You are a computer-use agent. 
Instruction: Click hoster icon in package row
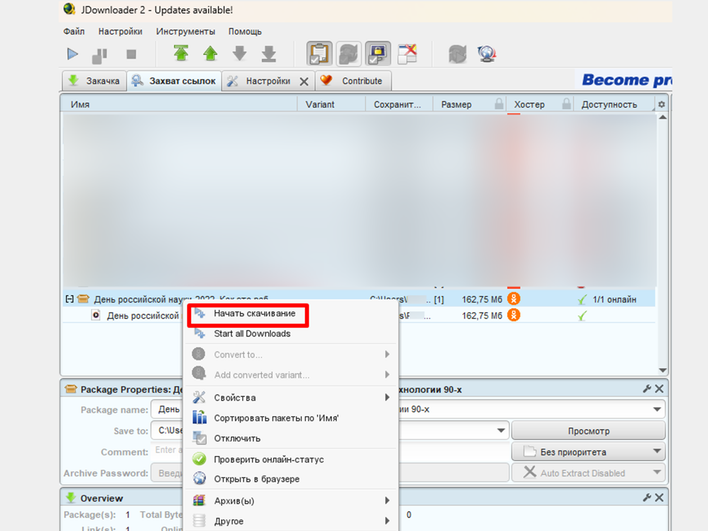[x=513, y=298]
